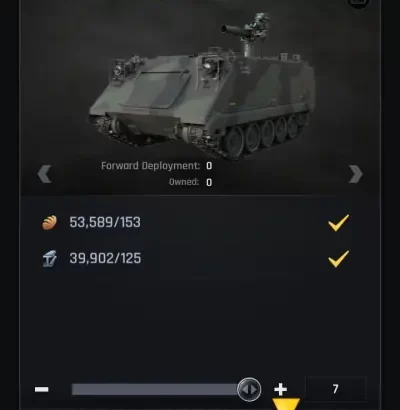
Task: Click the steel beam resource icon
Action: [50, 259]
